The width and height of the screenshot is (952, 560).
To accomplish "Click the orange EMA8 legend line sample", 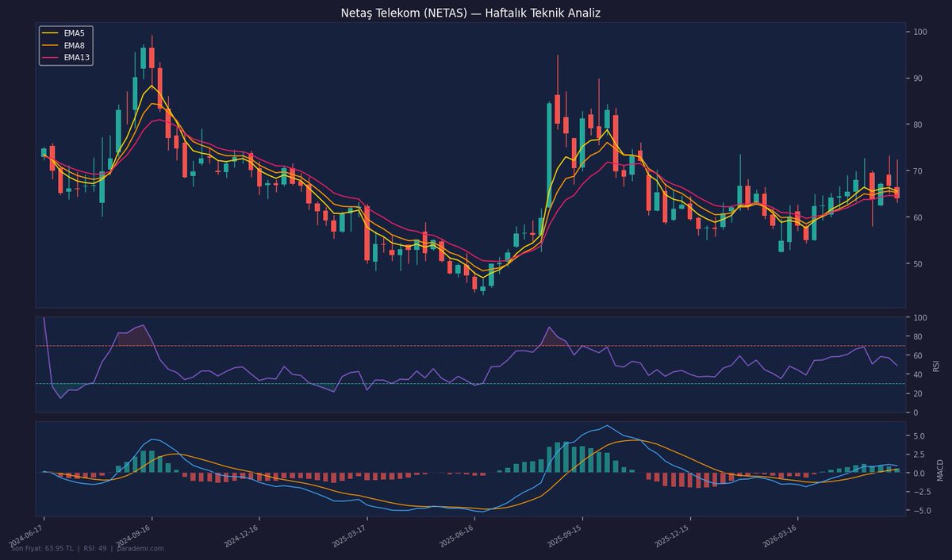I will pyautogui.click(x=50, y=45).
